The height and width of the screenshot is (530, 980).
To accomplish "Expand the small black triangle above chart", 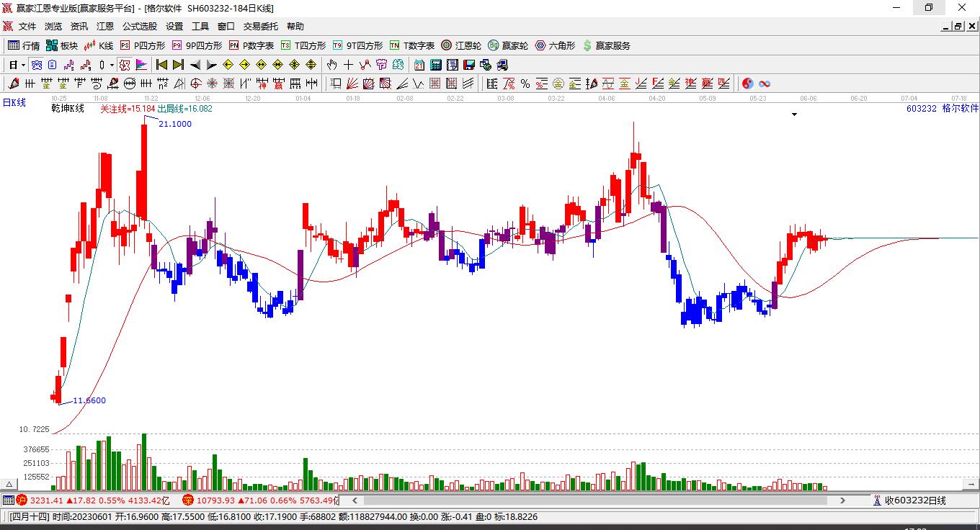I will [x=794, y=114].
